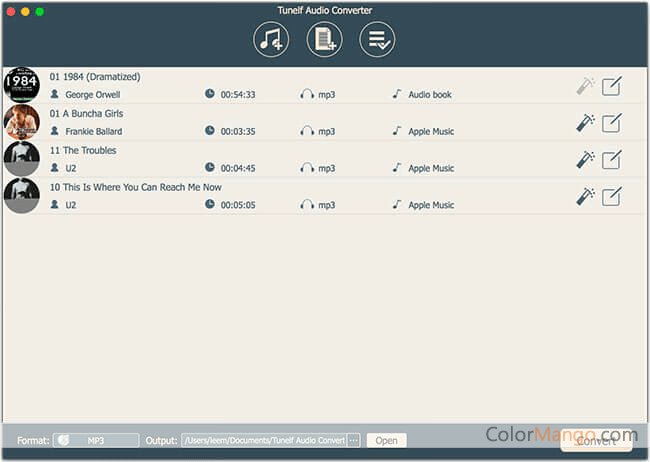Open the converted list checkmark icon
The image size is (650, 462).
coord(377,40)
